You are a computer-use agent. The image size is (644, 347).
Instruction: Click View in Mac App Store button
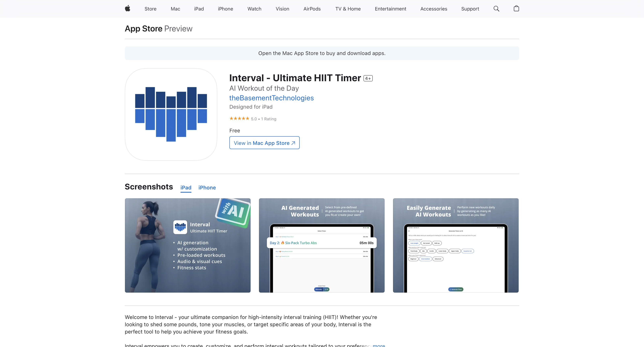point(264,143)
